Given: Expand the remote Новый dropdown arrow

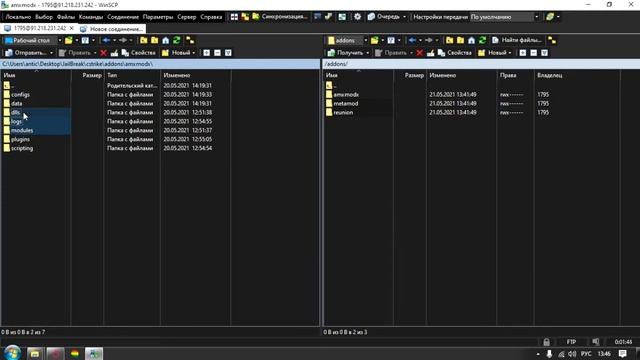Looking at the screenshot, I should (x=510, y=53).
